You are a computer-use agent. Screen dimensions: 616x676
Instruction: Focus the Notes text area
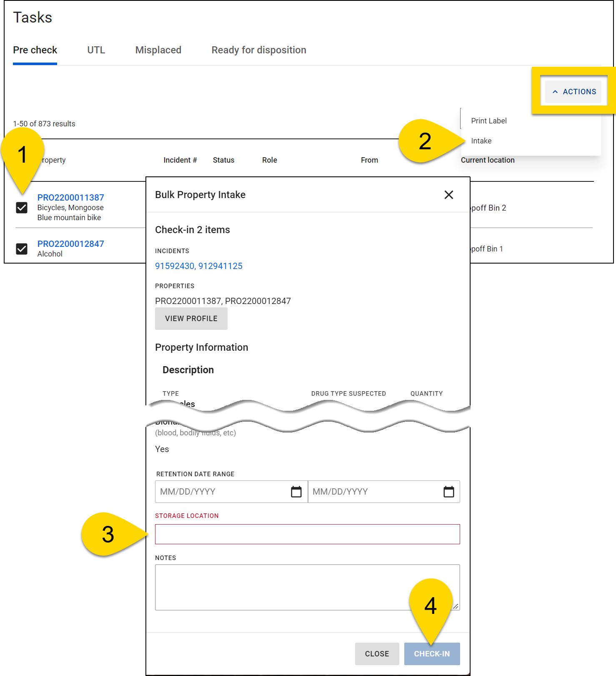point(308,588)
